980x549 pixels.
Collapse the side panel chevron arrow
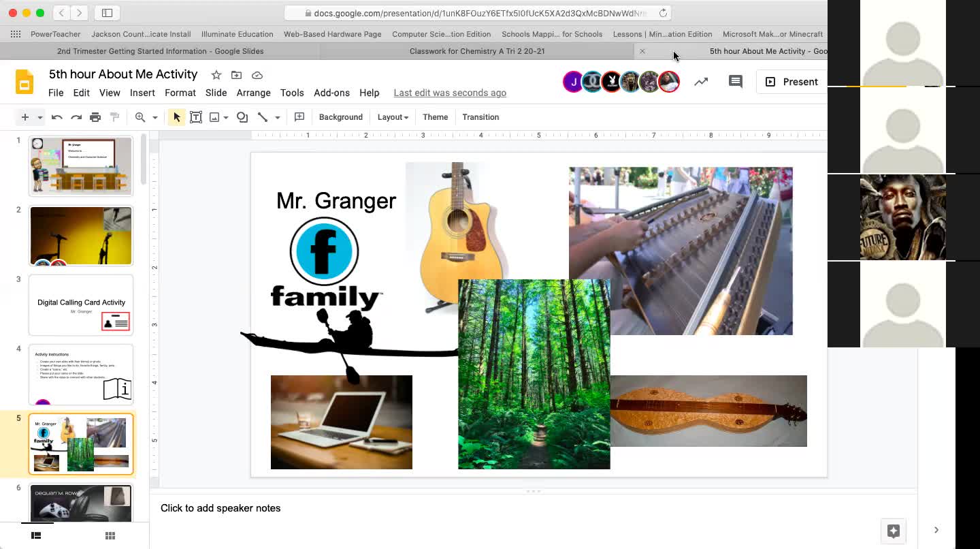(x=936, y=530)
